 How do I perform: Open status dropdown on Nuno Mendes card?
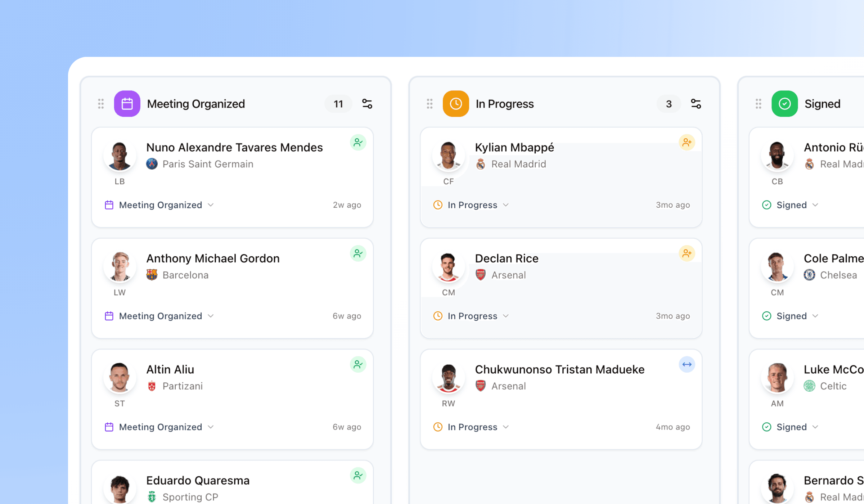tap(159, 205)
